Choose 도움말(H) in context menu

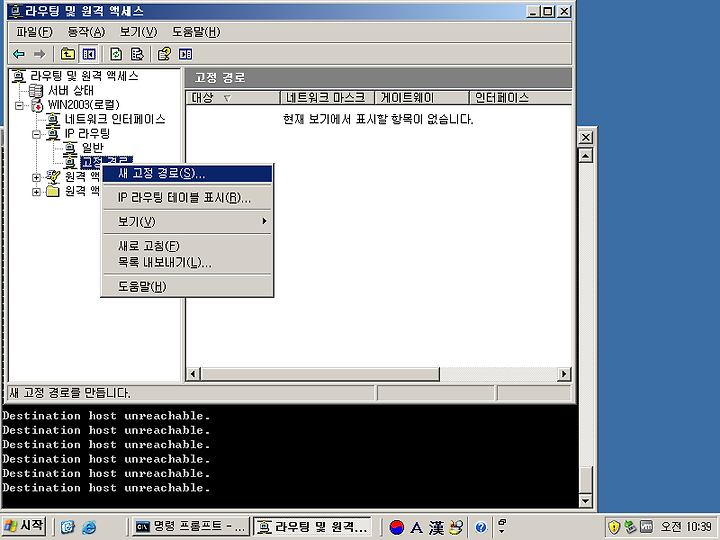tap(187, 287)
